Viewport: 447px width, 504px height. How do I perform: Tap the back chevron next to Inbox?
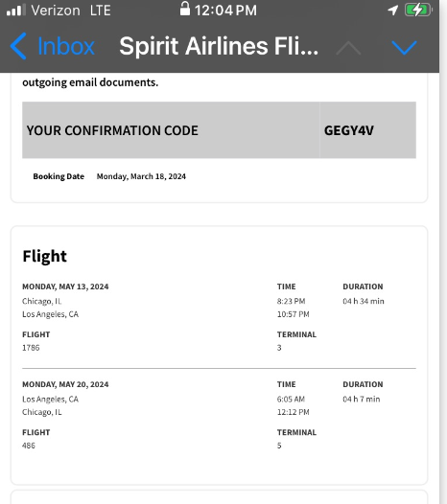(x=18, y=46)
